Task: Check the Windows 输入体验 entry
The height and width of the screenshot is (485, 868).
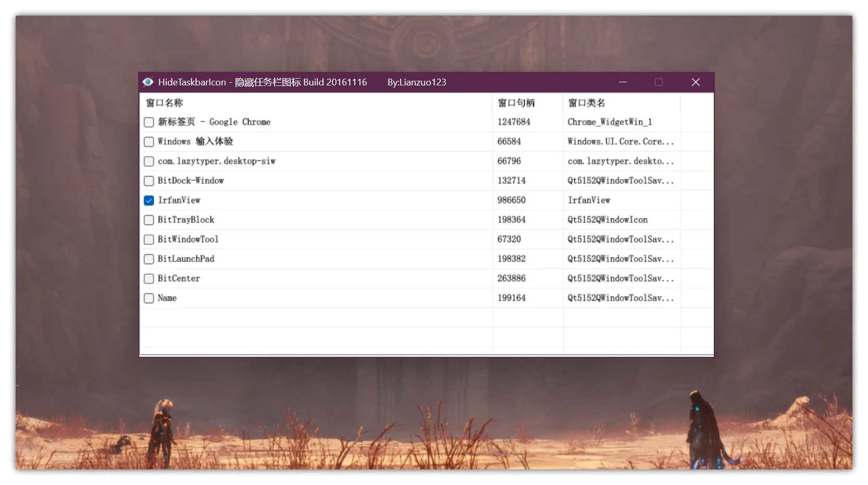Action: click(148, 142)
